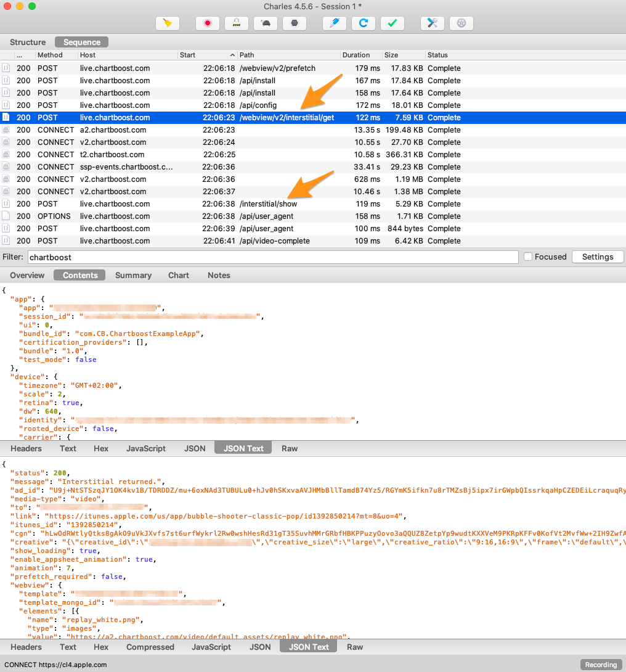Validate selected response with green checkmark

pos(392,23)
